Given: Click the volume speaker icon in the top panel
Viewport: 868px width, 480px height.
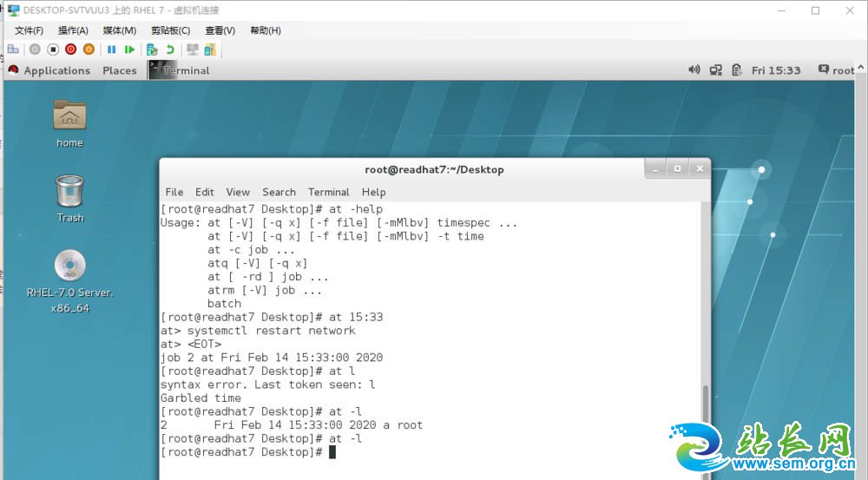Looking at the screenshot, I should coord(694,70).
